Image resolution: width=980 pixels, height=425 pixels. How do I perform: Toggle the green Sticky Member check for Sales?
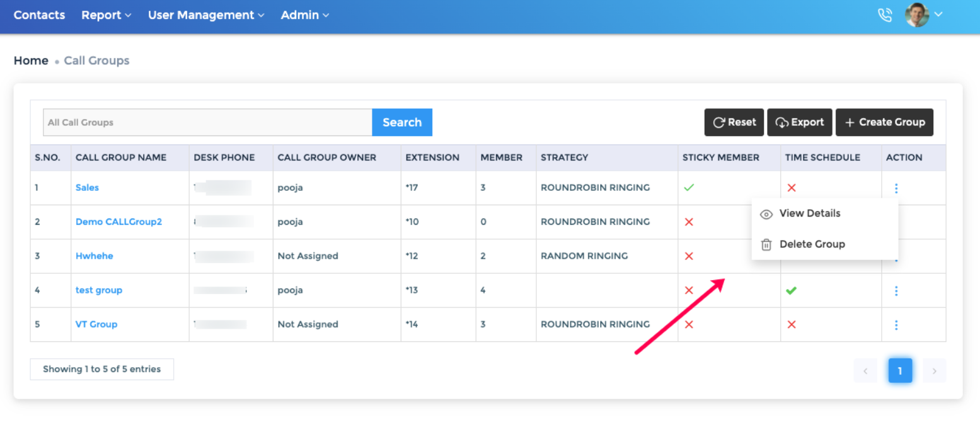[x=688, y=187]
